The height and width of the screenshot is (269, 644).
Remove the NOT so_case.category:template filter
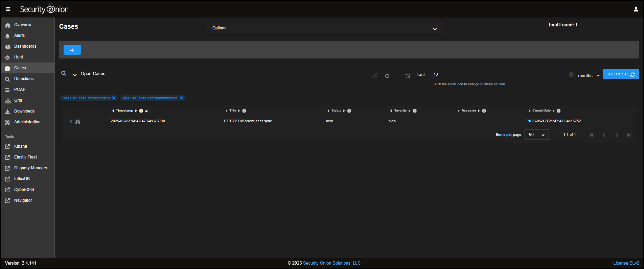pyautogui.click(x=182, y=98)
